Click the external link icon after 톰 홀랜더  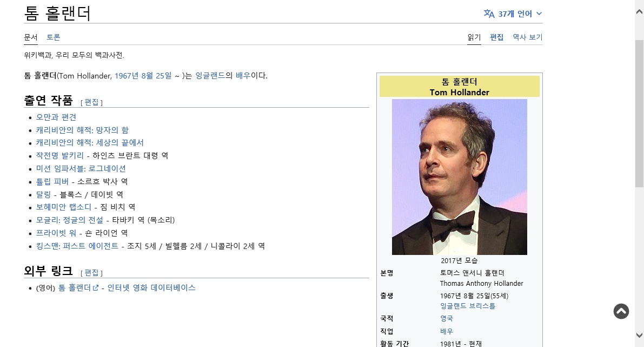point(96,288)
